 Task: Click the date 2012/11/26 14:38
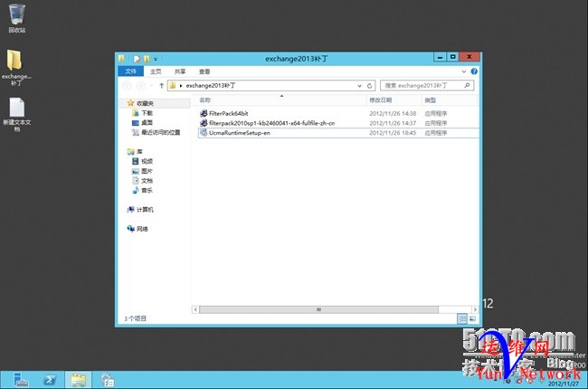393,113
